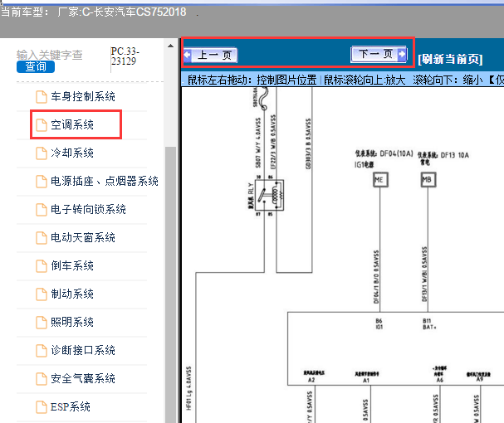This screenshot has width=504, height=423.
Task: Open 空调系统 in the list
Action: click(72, 124)
